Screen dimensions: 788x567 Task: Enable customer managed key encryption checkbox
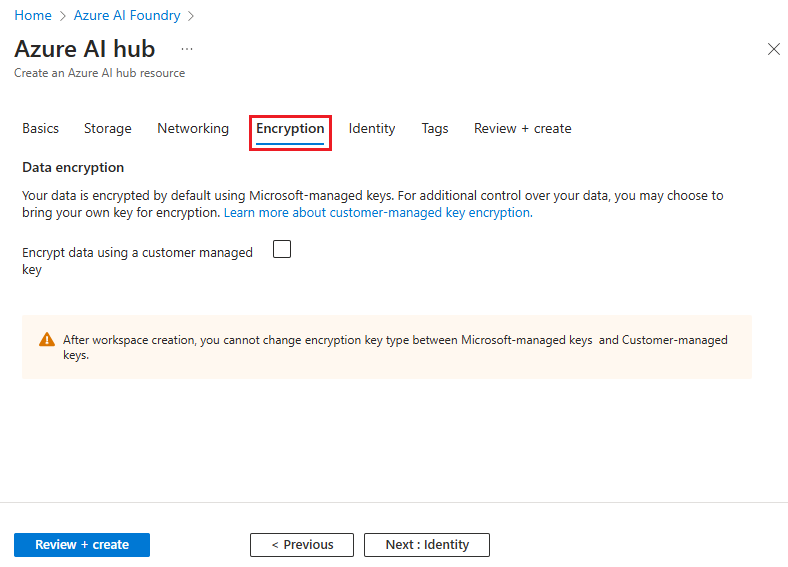[282, 250]
